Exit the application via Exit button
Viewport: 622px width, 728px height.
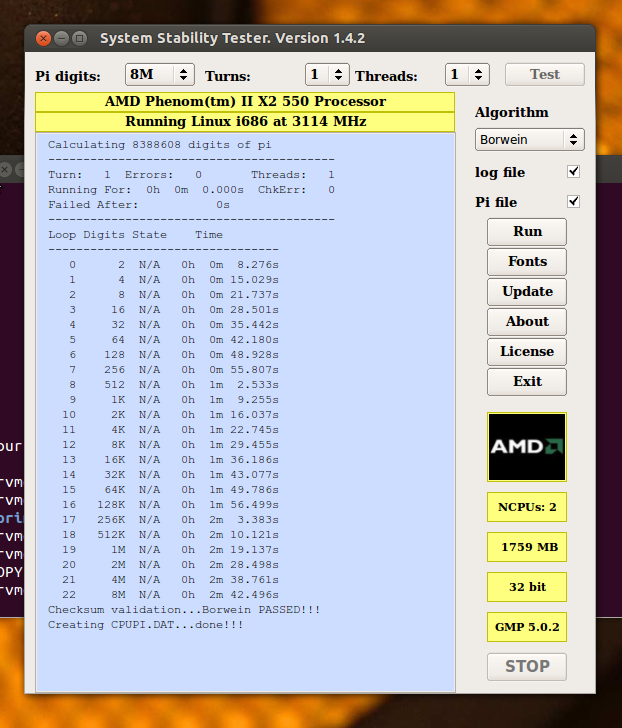(527, 381)
